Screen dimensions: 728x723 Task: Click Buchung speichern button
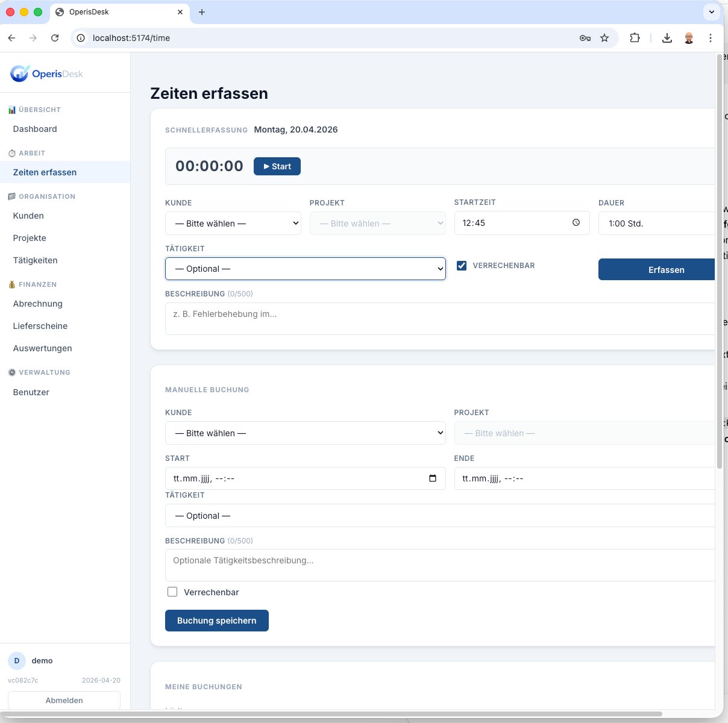(216, 621)
